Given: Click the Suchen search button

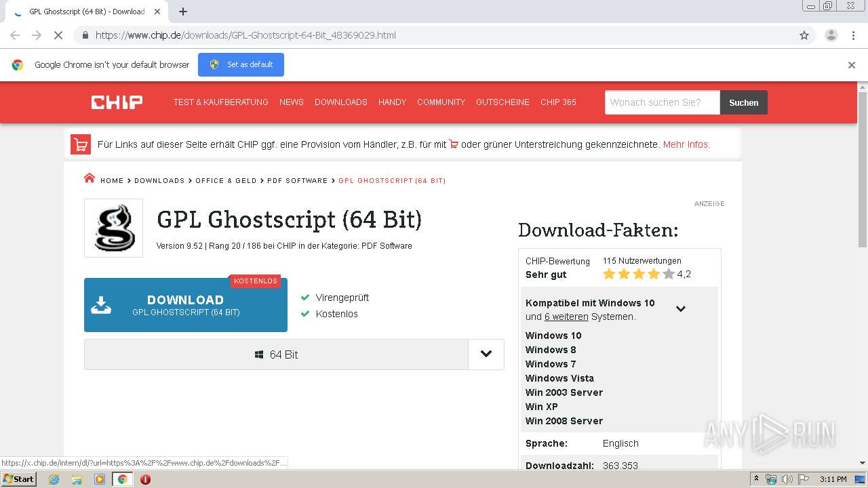Looking at the screenshot, I should [x=744, y=102].
